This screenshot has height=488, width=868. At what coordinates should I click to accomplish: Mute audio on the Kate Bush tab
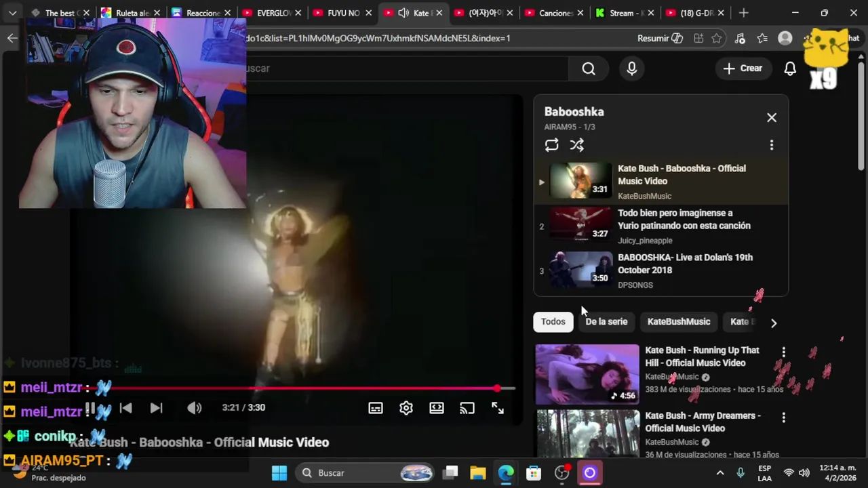pos(403,13)
